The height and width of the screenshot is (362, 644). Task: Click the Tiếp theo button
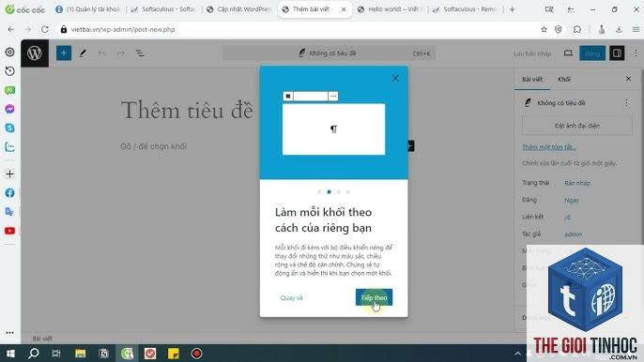click(374, 297)
